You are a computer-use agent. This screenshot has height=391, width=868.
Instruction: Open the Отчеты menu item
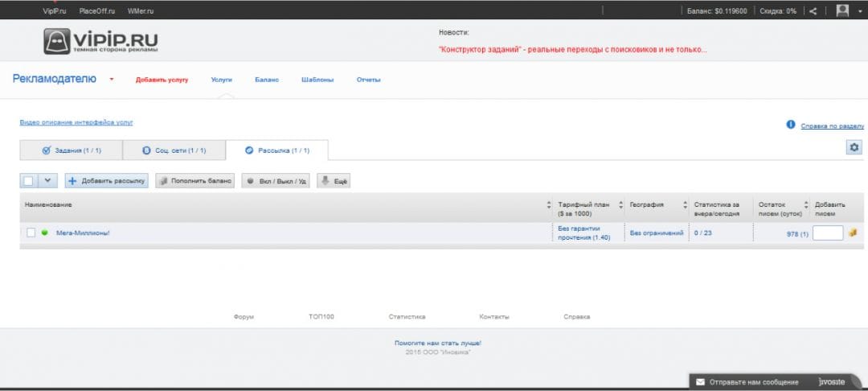(369, 80)
